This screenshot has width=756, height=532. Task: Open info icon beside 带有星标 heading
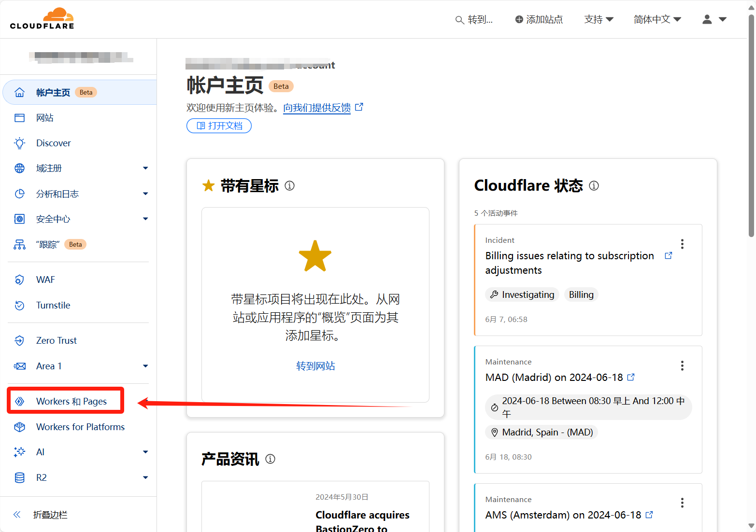[289, 186]
